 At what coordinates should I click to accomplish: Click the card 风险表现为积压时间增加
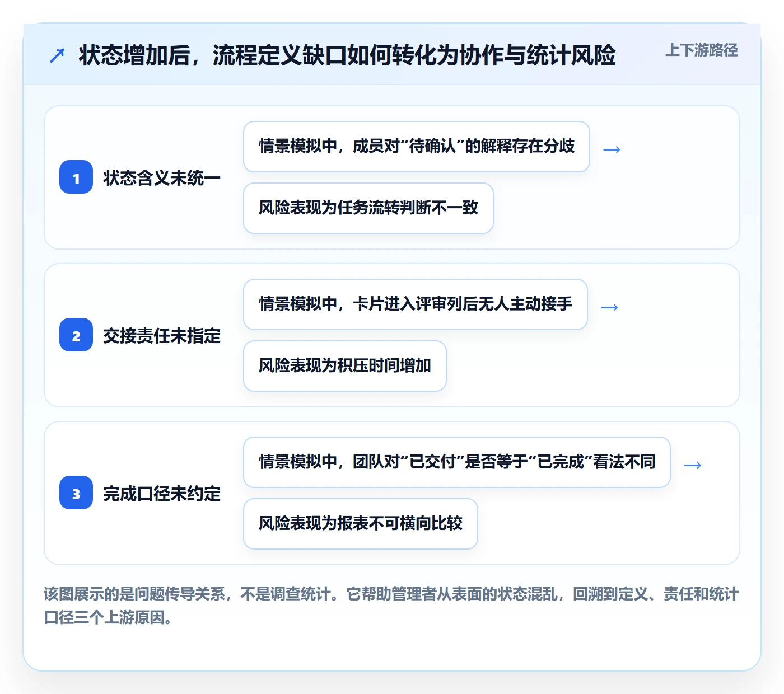click(x=345, y=366)
